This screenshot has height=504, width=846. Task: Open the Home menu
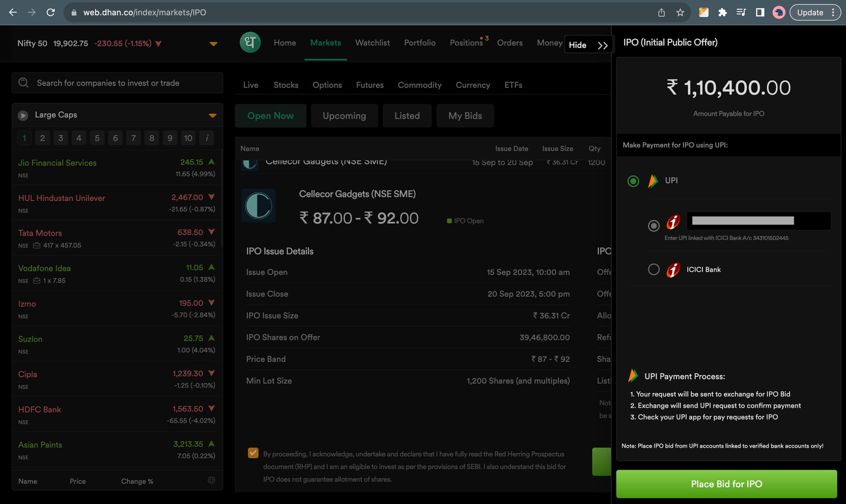point(285,43)
